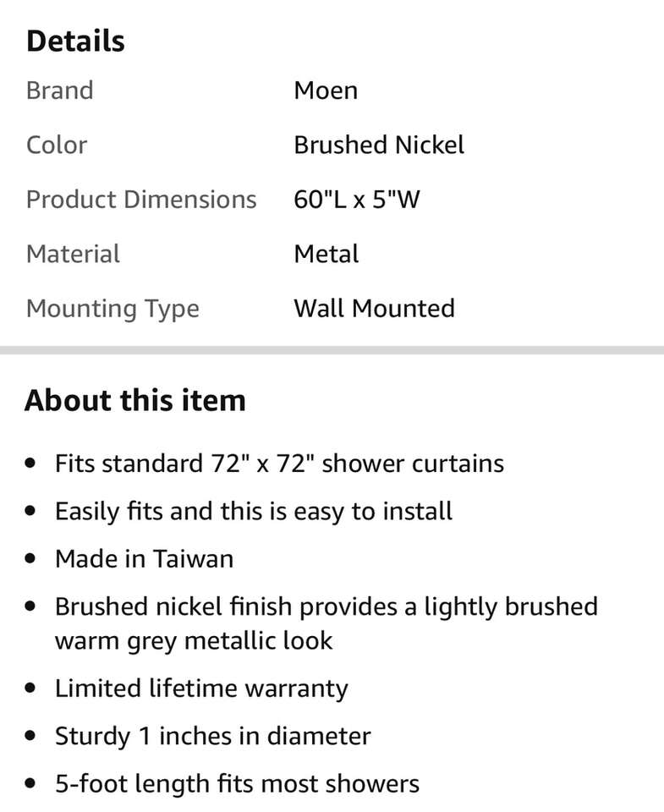Click the Material label
664x812 pixels.
point(73,254)
